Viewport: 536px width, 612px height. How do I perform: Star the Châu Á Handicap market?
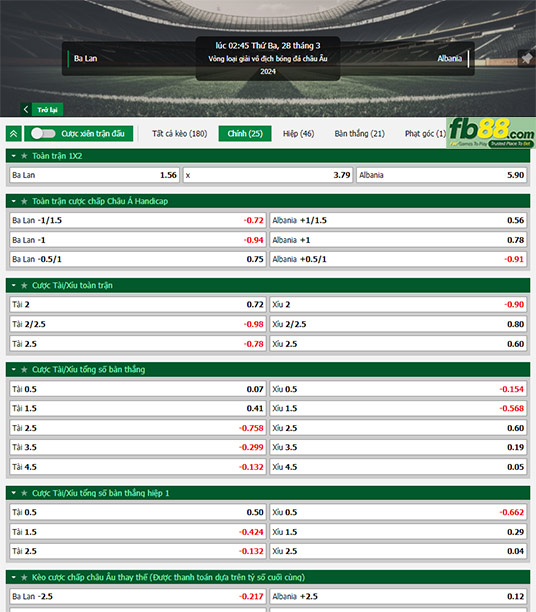(24, 201)
